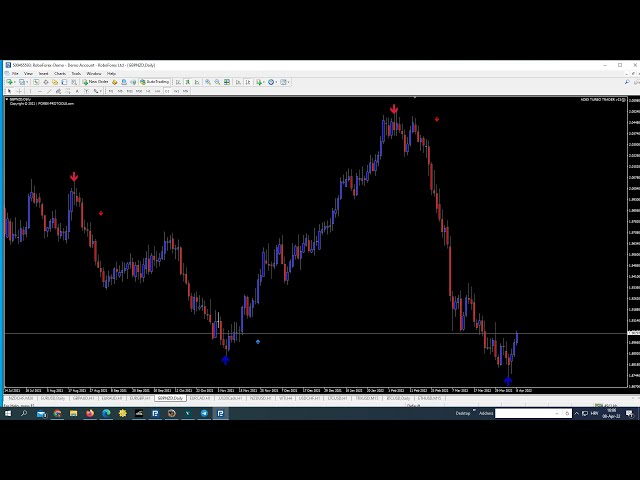Select the standard arrow cursor tool
The width and height of the screenshot is (640, 480).
pyautogui.click(x=9, y=91)
